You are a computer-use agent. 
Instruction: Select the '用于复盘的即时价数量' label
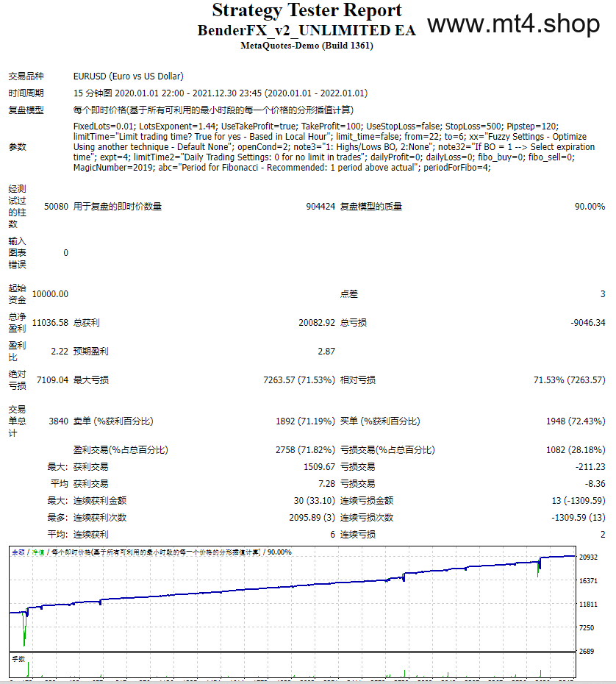118,207
